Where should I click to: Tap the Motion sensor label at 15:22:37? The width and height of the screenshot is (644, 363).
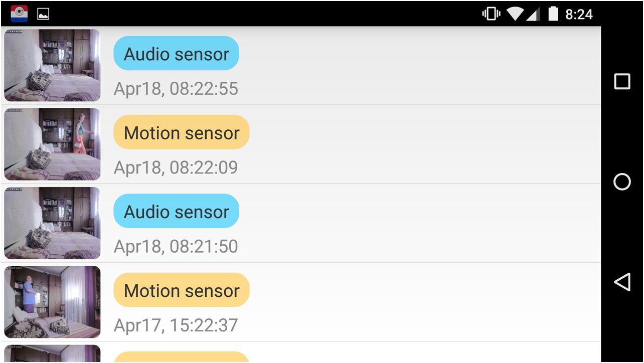tap(181, 290)
